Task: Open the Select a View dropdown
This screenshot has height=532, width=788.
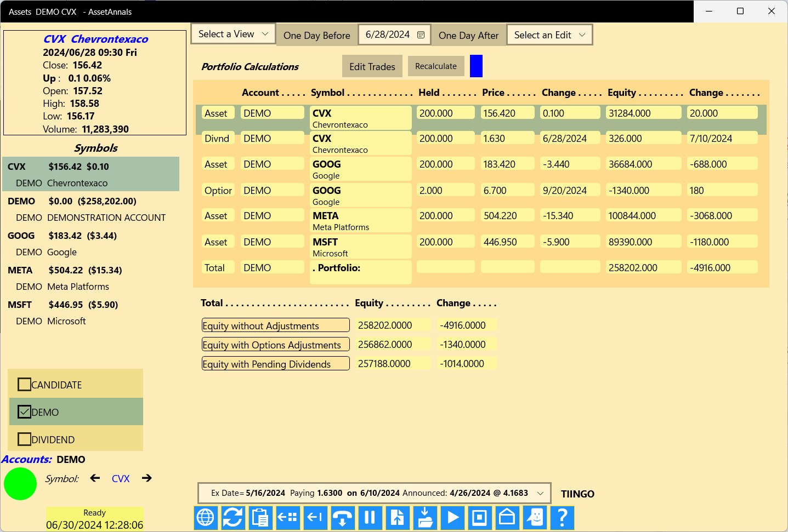Action: point(233,34)
